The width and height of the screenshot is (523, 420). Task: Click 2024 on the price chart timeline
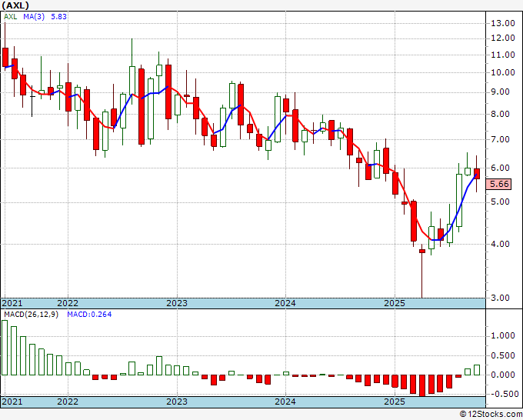coord(285,303)
